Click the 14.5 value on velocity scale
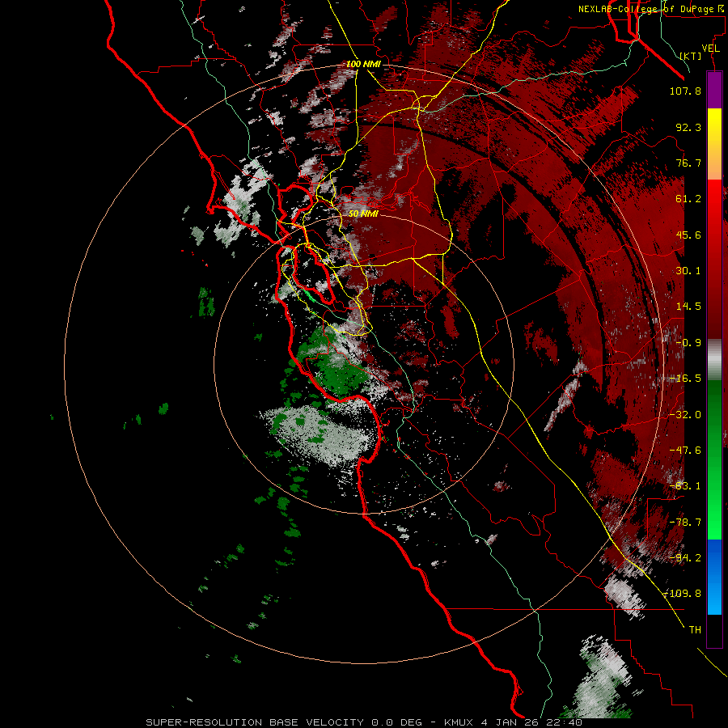728x728 pixels. pyautogui.click(x=688, y=307)
